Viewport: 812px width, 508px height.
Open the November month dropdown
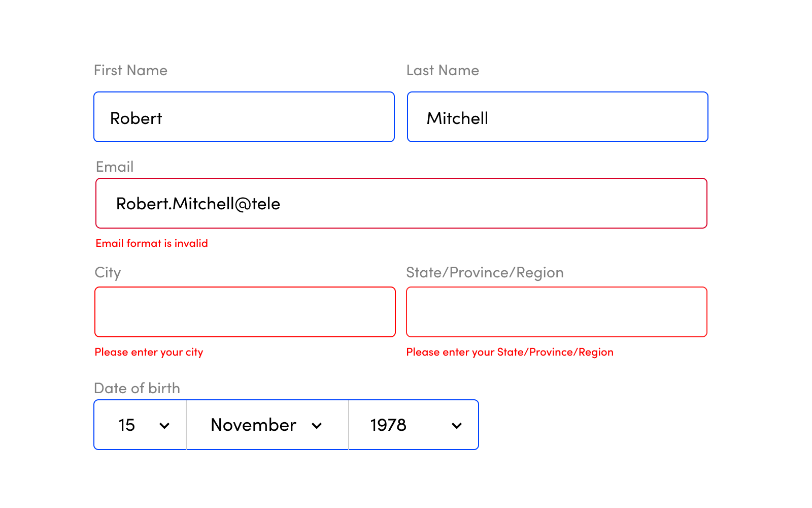click(x=266, y=425)
